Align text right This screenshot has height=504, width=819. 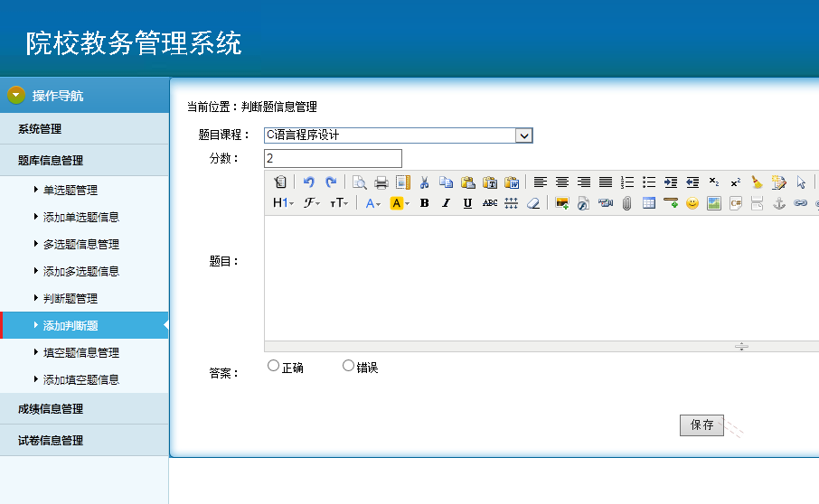click(x=583, y=182)
